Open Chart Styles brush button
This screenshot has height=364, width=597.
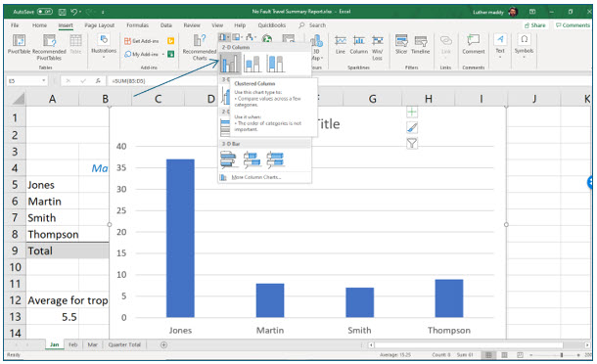(412, 127)
